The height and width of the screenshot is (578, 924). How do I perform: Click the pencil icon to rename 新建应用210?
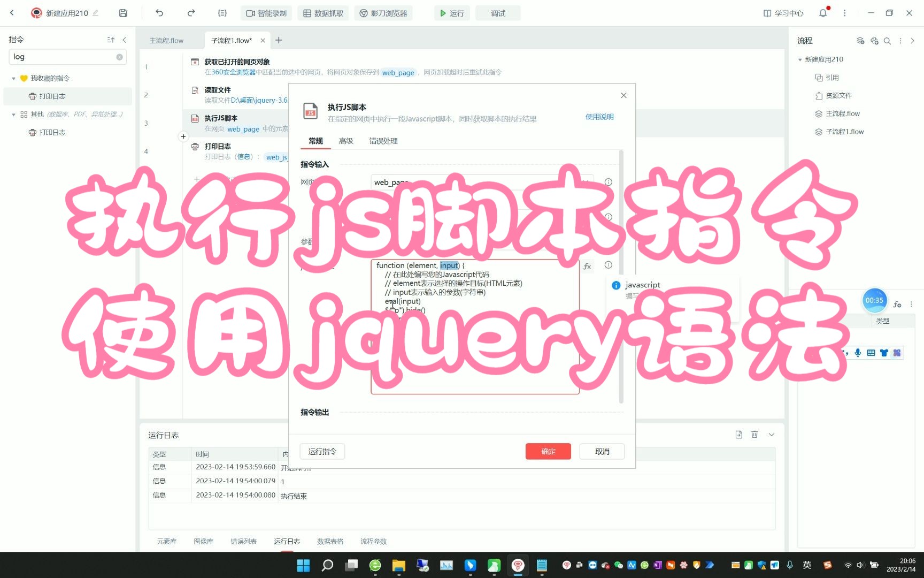pos(96,13)
